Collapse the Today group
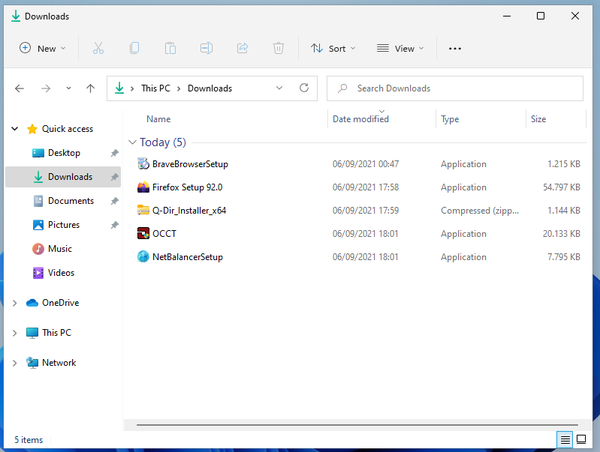This screenshot has width=600, height=452. [x=133, y=142]
